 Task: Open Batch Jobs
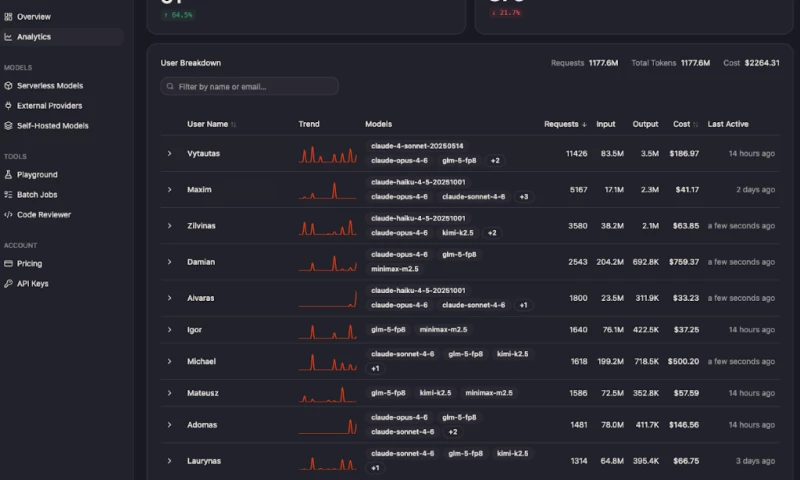(x=37, y=194)
